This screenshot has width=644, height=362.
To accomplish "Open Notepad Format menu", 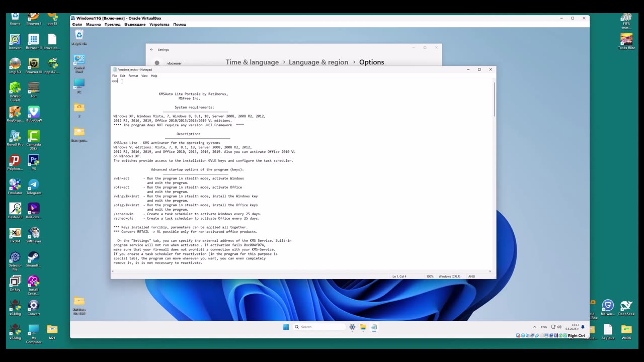I will [133, 76].
